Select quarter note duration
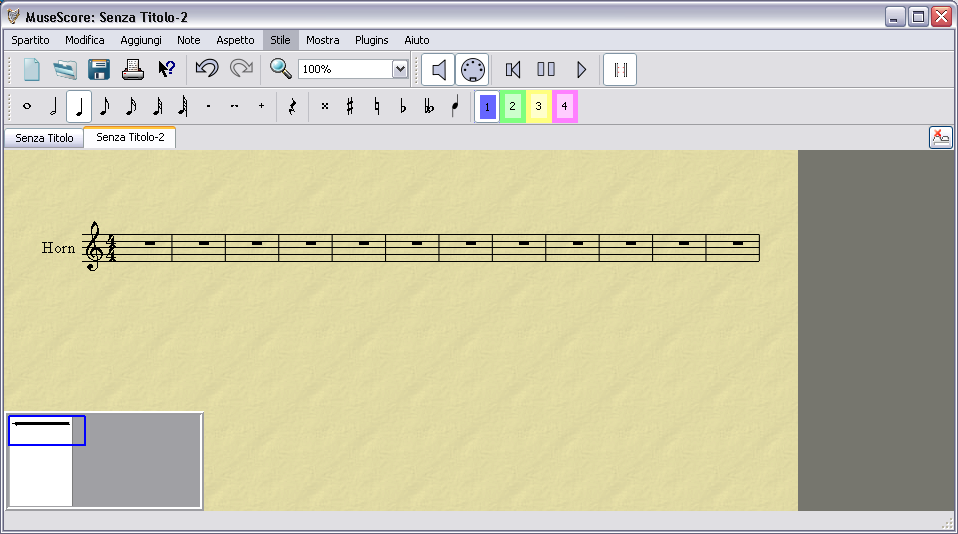The image size is (958, 534). click(x=79, y=106)
